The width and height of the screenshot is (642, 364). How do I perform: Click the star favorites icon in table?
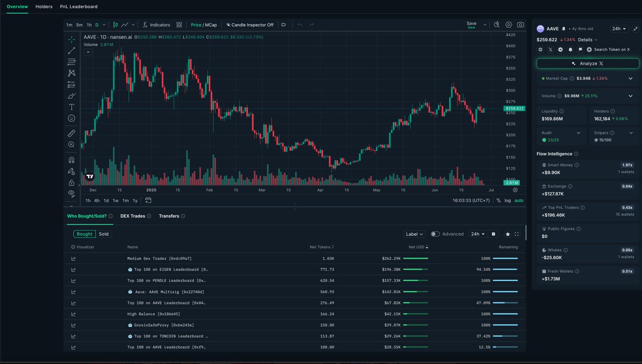[508, 234]
